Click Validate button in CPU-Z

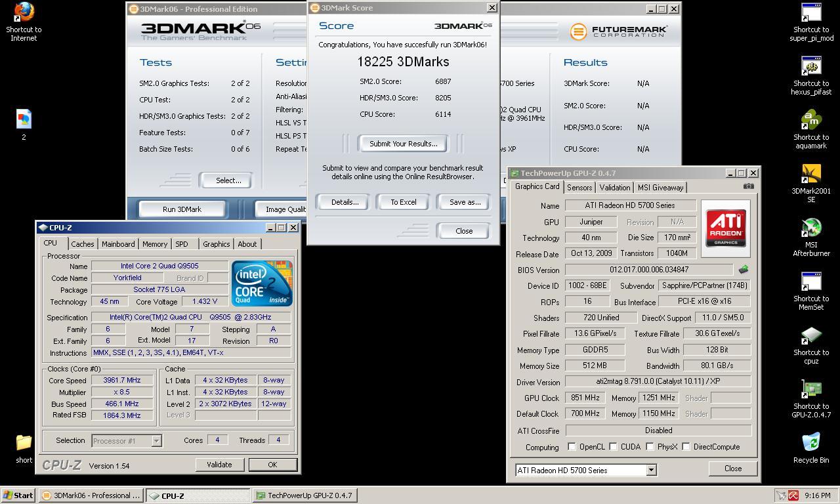219,465
